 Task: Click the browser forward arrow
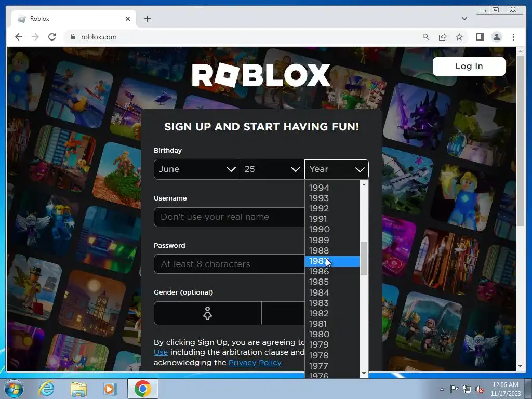click(x=35, y=37)
